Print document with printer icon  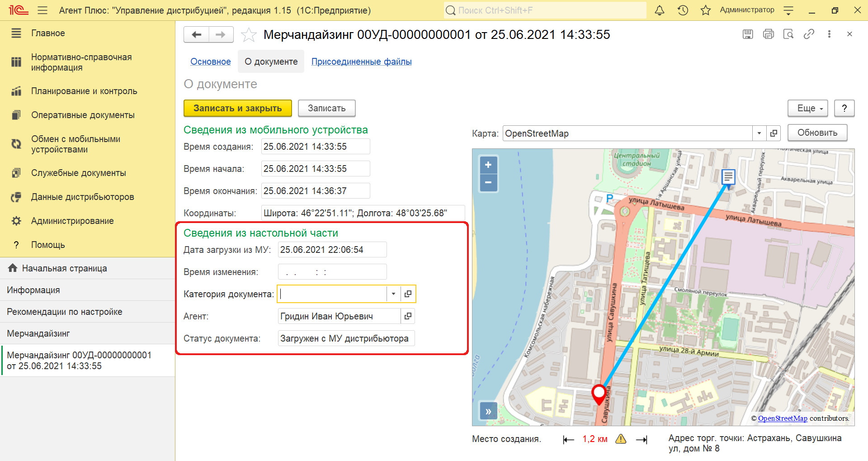click(x=768, y=34)
